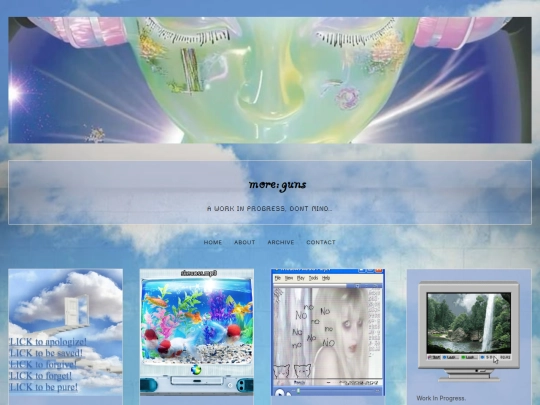Open the media player 'No no' post image
This screenshot has width=540, height=405.
[x=328, y=332]
